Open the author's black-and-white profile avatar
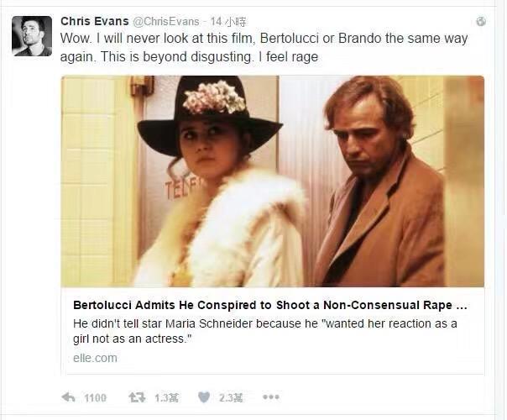This screenshot has width=507, height=420. (32, 36)
